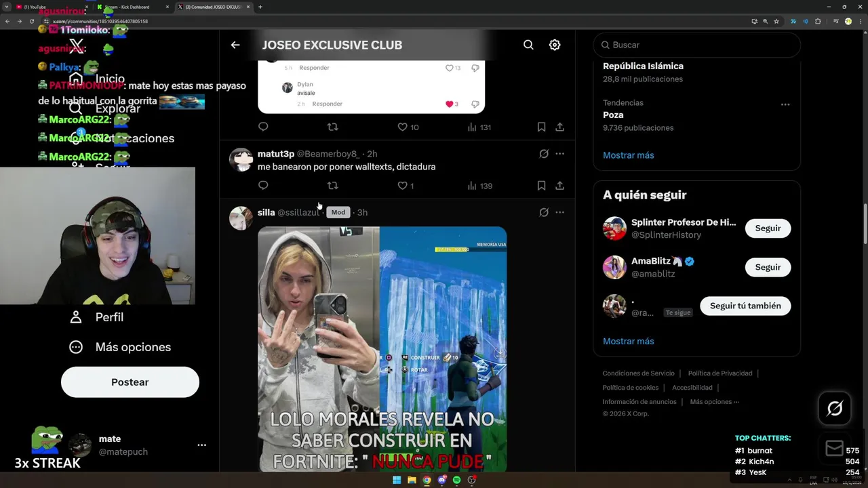Repost matut3p's post

332,186
